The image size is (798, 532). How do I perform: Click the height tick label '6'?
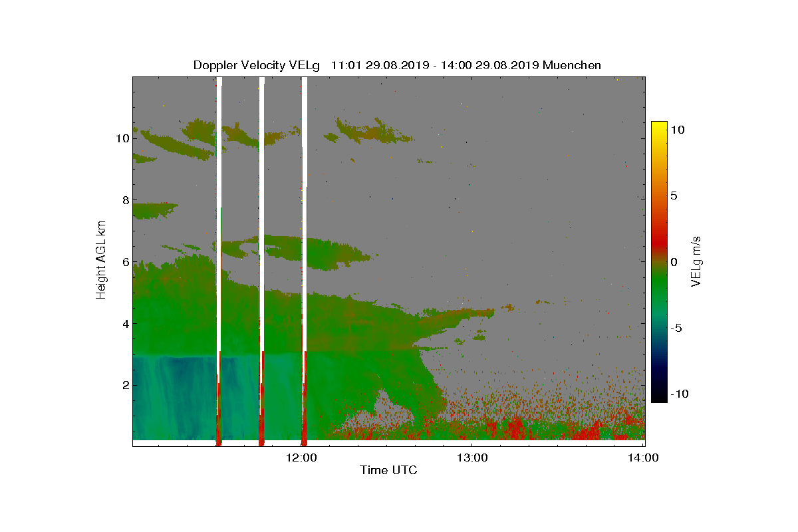(124, 262)
